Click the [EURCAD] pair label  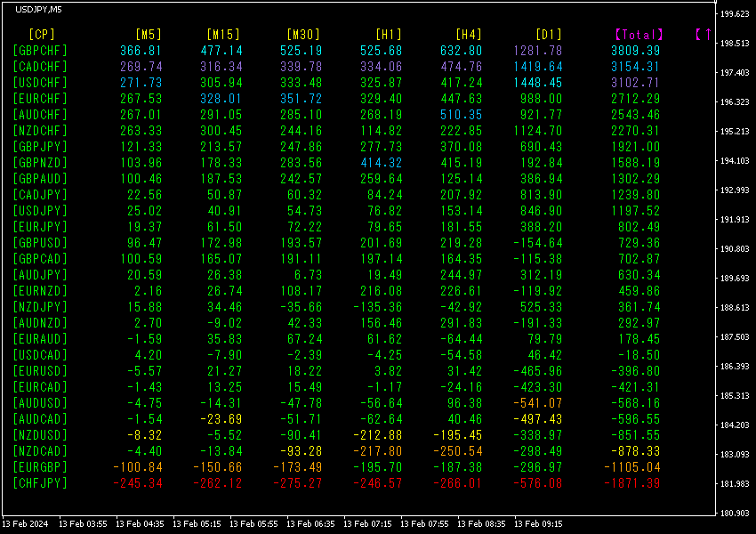click(x=40, y=386)
